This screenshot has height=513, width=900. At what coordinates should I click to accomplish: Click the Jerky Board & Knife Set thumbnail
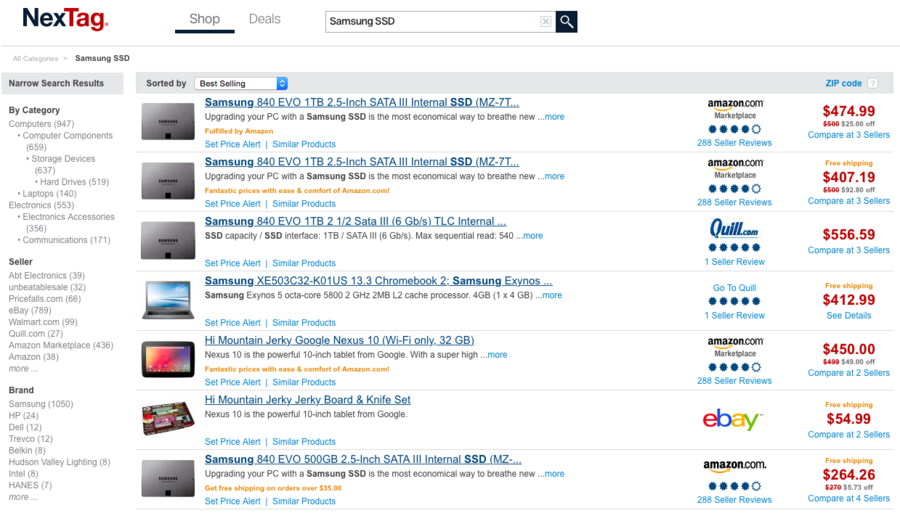(168, 418)
